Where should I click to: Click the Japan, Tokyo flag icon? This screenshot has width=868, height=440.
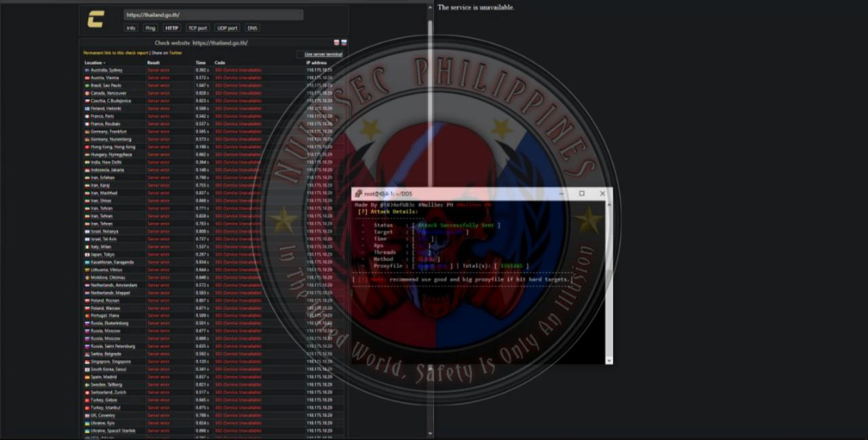pos(87,254)
